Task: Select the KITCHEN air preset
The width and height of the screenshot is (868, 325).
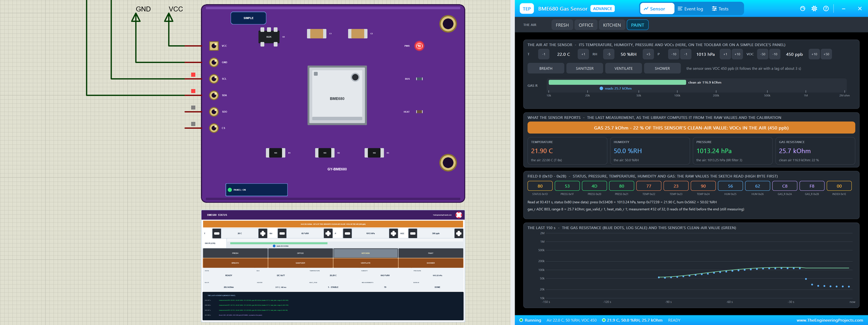Action: [612, 25]
